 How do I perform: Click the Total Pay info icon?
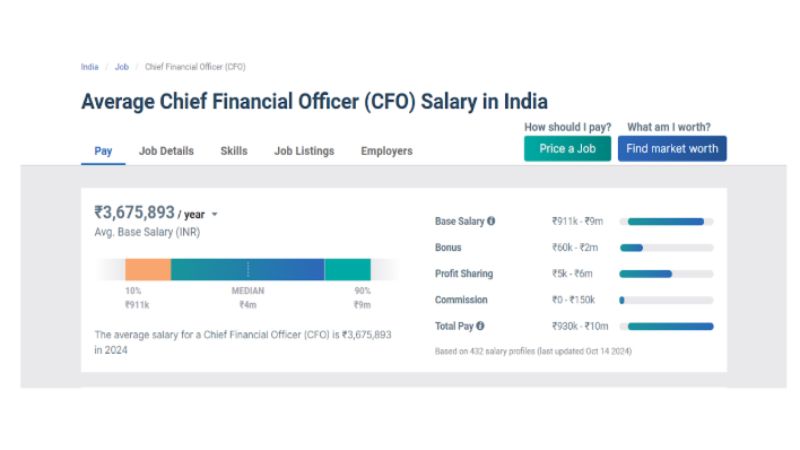tap(481, 326)
